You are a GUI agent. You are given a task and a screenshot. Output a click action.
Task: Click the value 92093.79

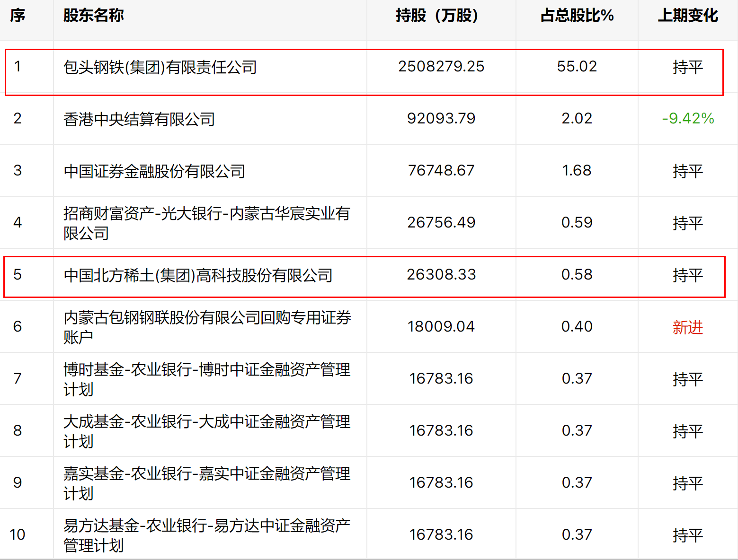coord(441,118)
